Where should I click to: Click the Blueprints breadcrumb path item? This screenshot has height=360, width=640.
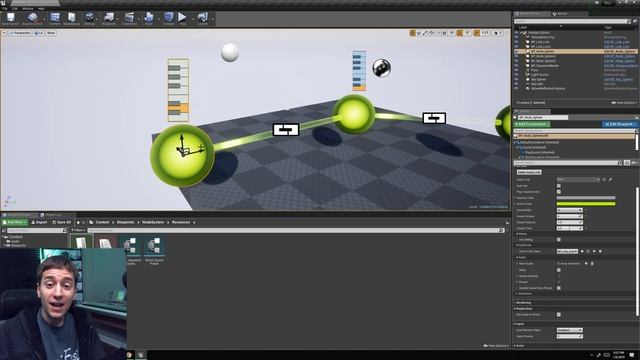(x=125, y=222)
